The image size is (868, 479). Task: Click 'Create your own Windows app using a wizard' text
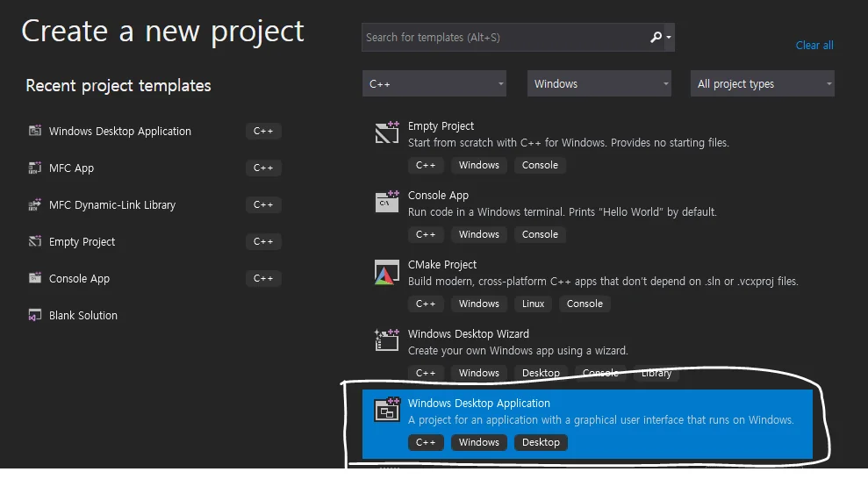[518, 351]
